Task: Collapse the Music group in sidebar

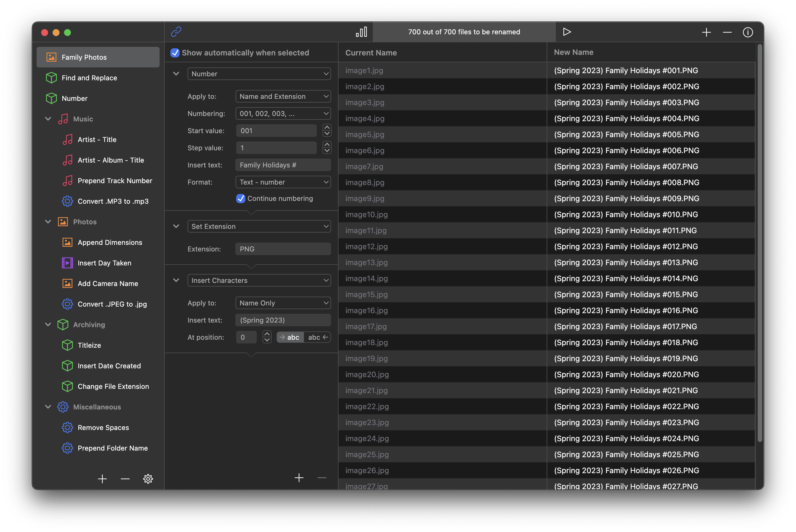Action: (x=48, y=119)
